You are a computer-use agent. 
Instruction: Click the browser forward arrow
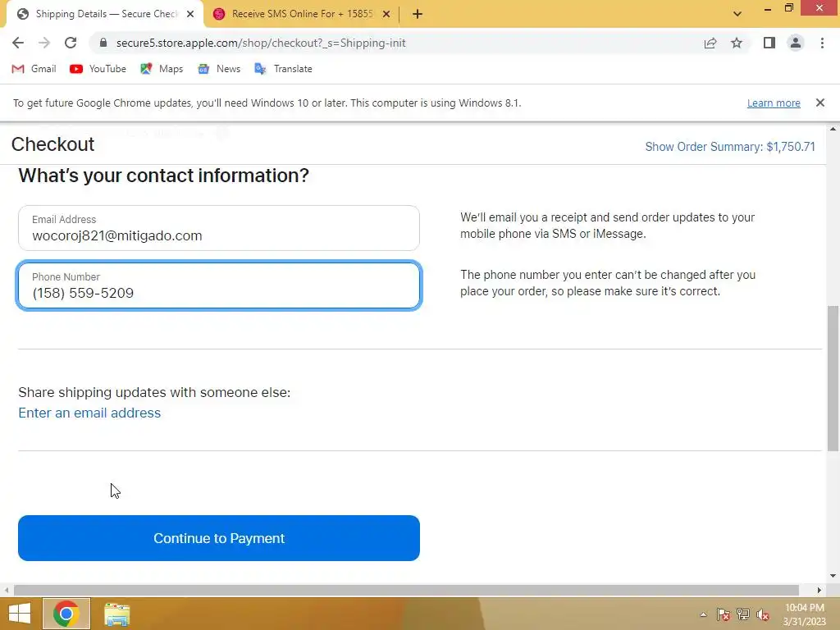[x=44, y=43]
